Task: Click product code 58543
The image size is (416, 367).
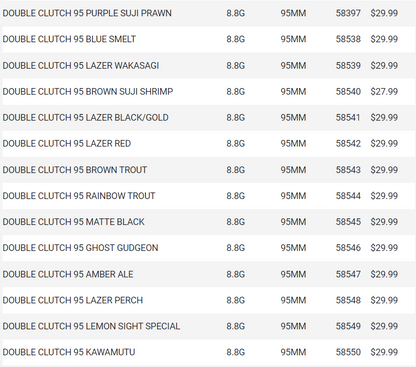Action: (x=348, y=170)
